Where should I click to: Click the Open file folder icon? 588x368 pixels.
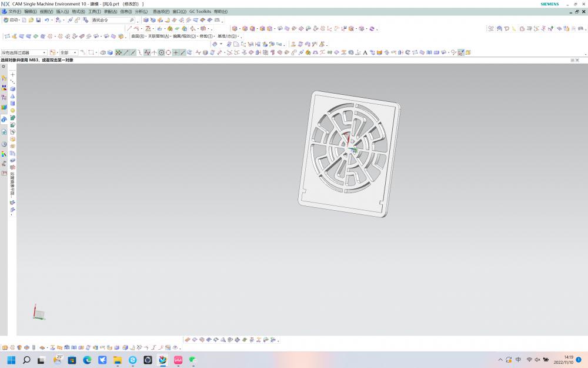tap(31, 20)
